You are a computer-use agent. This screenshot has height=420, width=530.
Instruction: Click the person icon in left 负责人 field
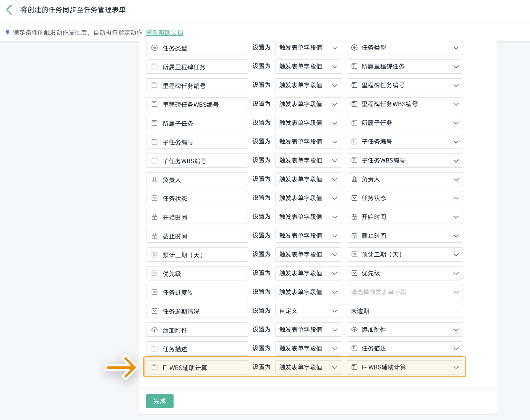(x=155, y=180)
